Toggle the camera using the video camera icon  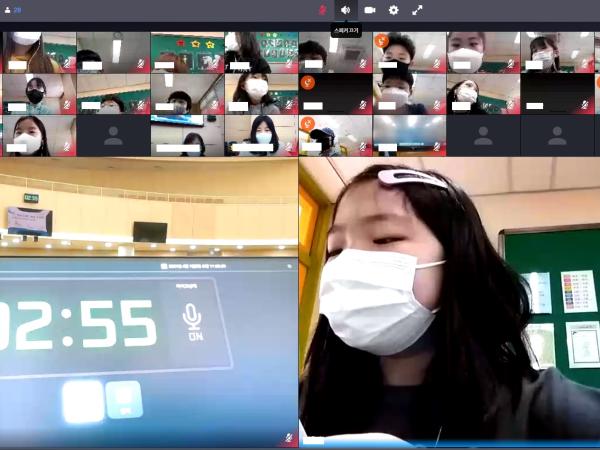click(x=369, y=10)
